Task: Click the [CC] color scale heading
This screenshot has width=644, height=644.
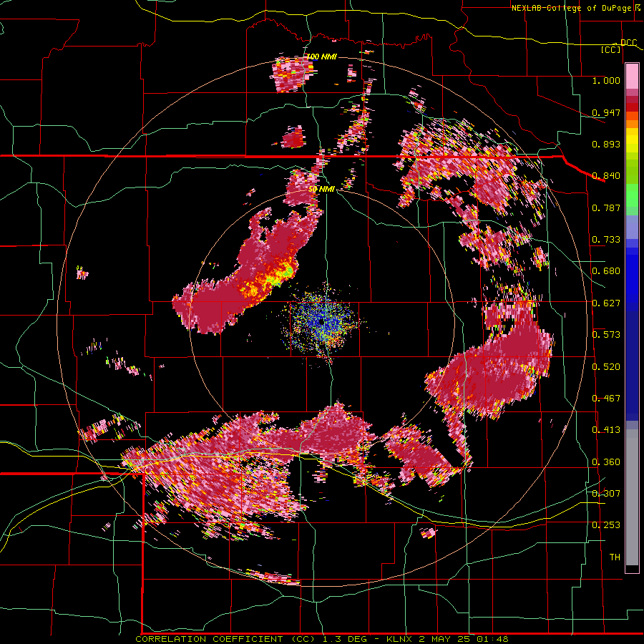Action: click(x=611, y=49)
